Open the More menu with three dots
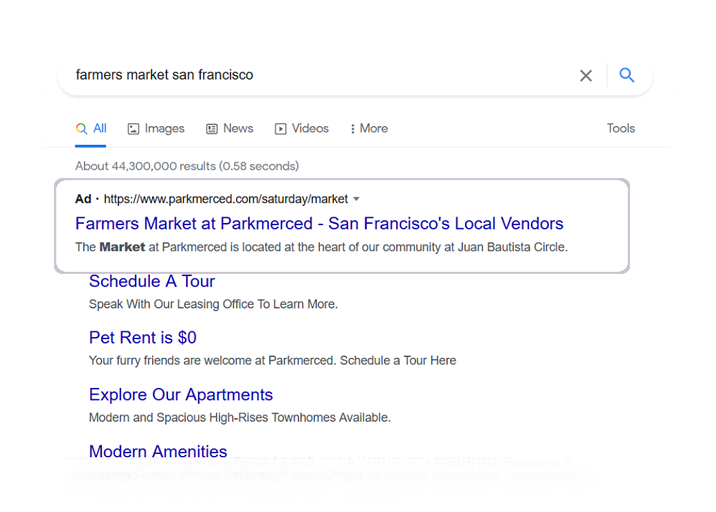This screenshot has width=716, height=512. pyautogui.click(x=368, y=129)
